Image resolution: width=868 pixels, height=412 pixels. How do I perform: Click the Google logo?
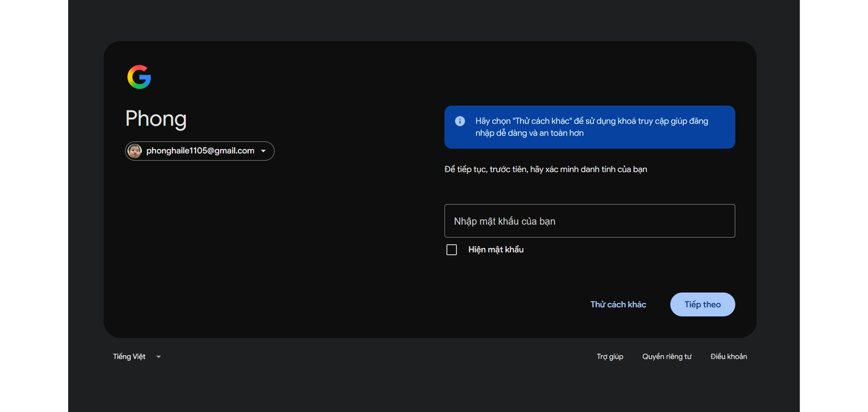[x=139, y=77]
